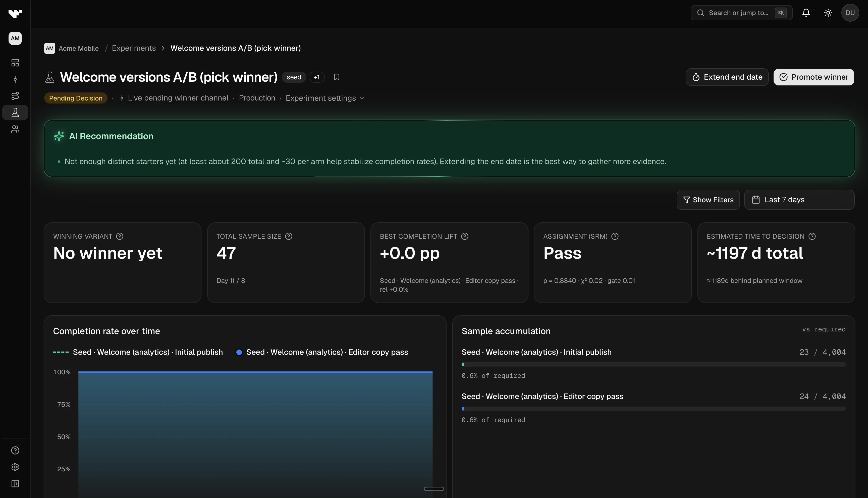Image resolution: width=868 pixels, height=498 pixels.
Task: Open the dashboard layout icon in sidebar
Action: 15,63
